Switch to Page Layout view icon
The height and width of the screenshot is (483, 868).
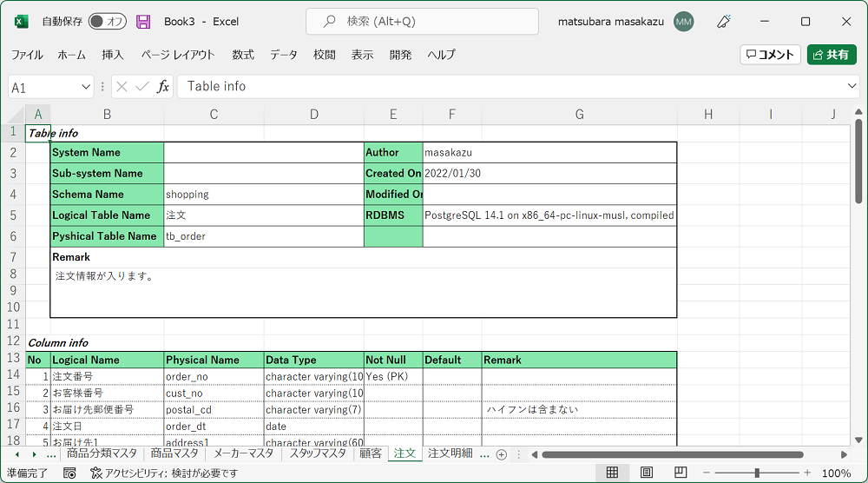[646, 473]
